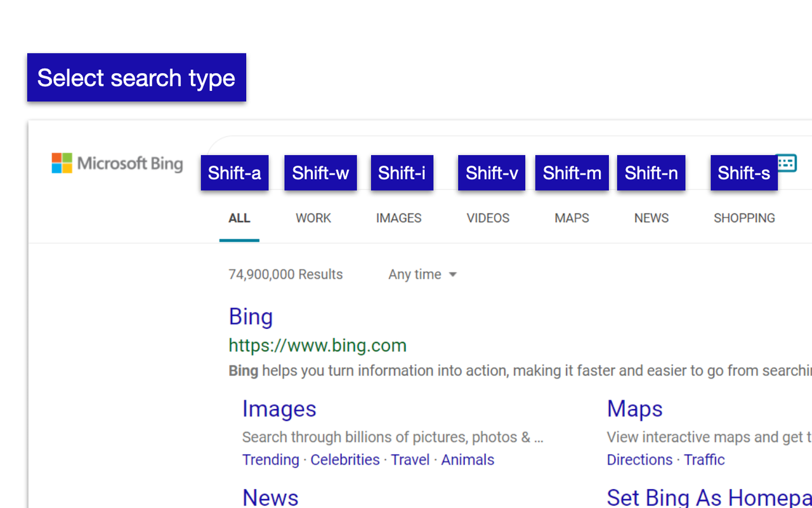Screen dimensions: 812x508
Task: Switch to the IMAGES search tab
Action: [398, 218]
